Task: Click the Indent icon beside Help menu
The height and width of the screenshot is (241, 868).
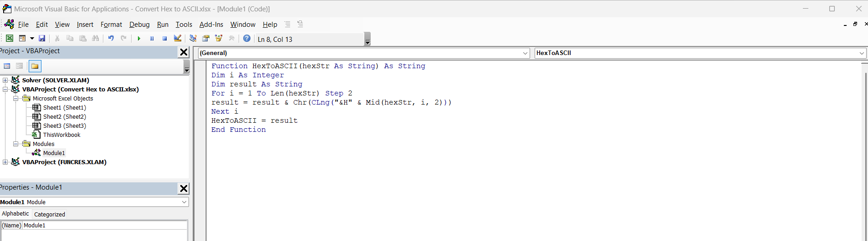Action: click(287, 25)
